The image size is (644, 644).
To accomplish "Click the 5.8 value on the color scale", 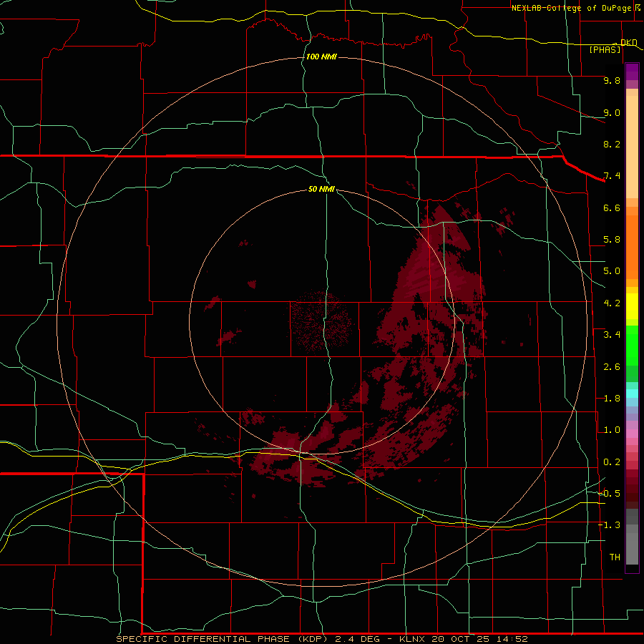I will click(612, 240).
